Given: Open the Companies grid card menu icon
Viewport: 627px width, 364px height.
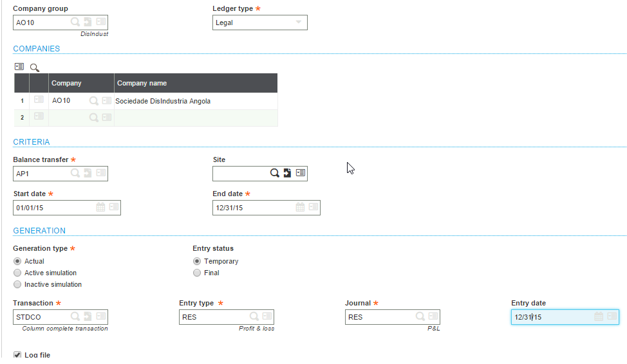Looking at the screenshot, I should click(x=19, y=67).
